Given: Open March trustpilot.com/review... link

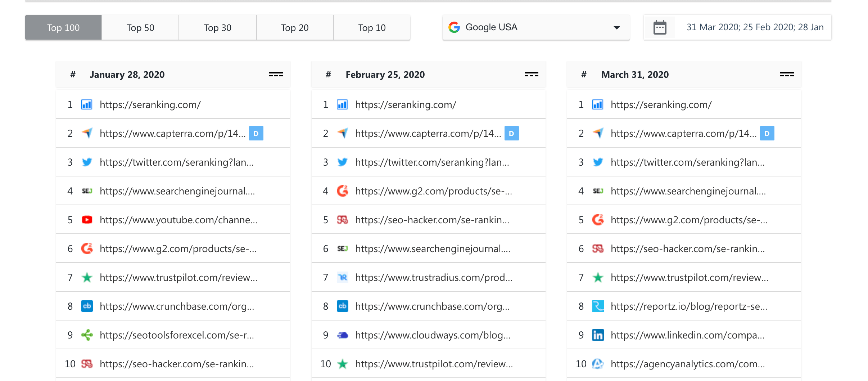Looking at the screenshot, I should click(x=690, y=277).
